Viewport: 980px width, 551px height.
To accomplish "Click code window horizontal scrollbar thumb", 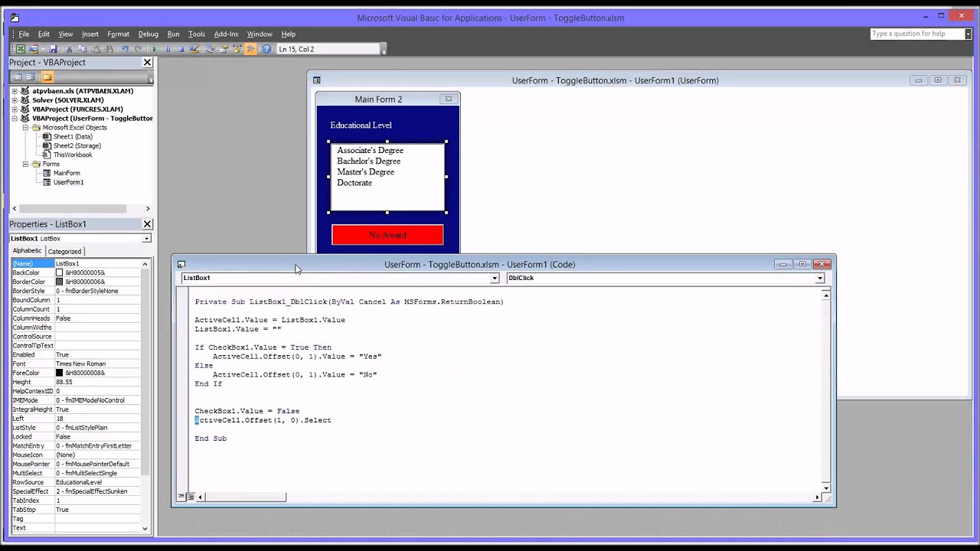I will click(x=247, y=497).
